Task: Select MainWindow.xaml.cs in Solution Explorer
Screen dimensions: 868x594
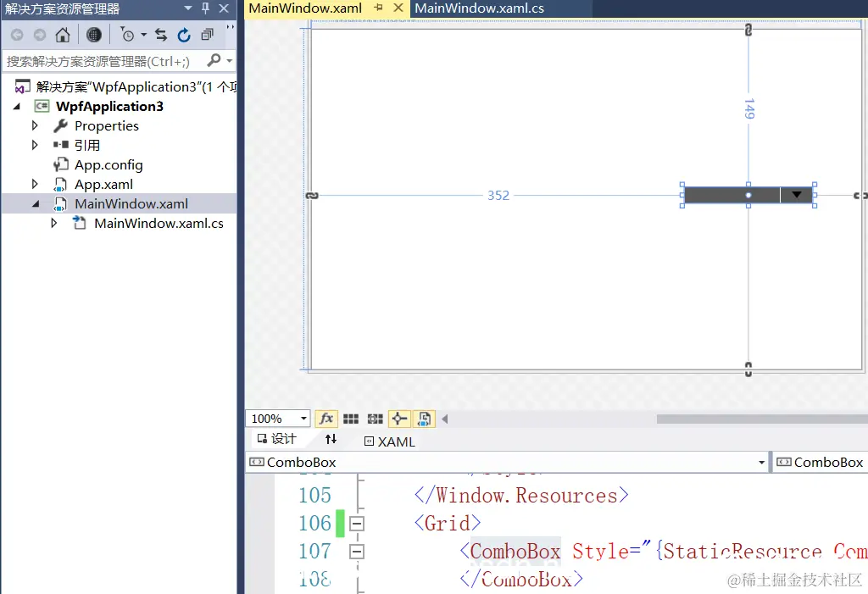Action: point(159,223)
